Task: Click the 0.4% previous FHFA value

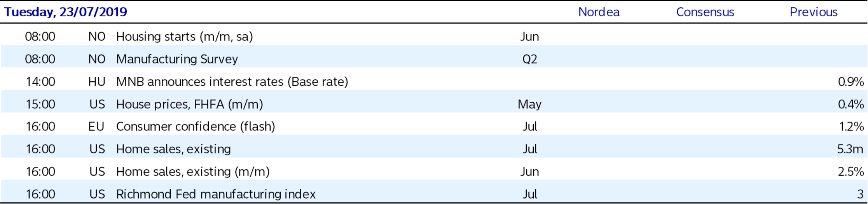Action: [x=851, y=104]
